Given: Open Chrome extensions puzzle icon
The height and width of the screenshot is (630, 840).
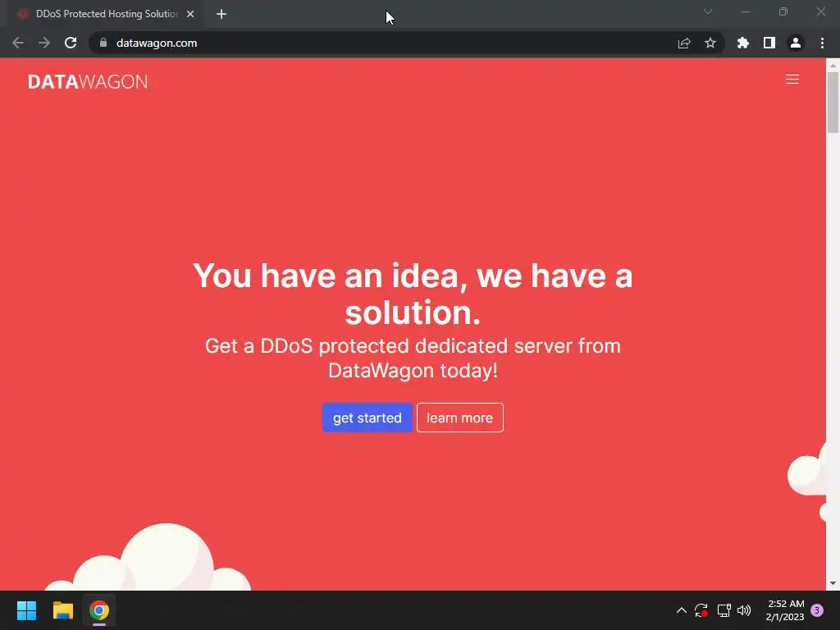Looking at the screenshot, I should point(742,43).
